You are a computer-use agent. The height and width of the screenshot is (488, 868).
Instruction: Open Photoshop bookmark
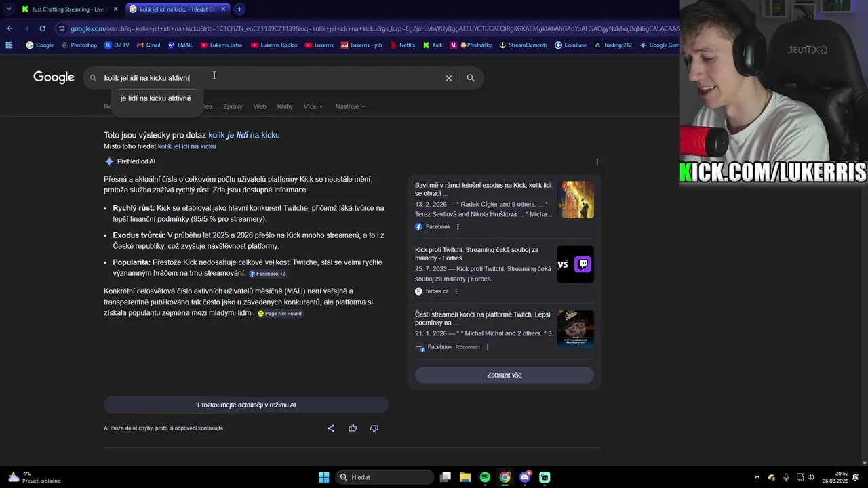79,45
